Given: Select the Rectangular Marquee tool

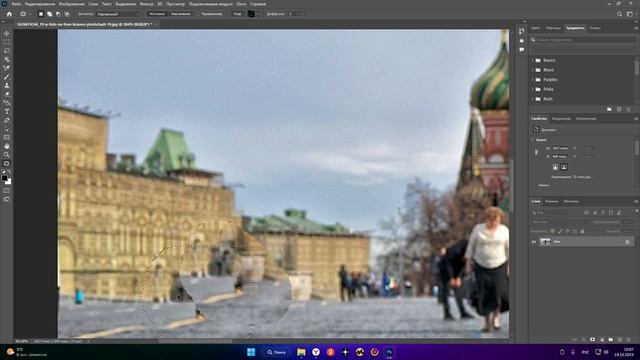Looking at the screenshot, I should click(x=7, y=42).
